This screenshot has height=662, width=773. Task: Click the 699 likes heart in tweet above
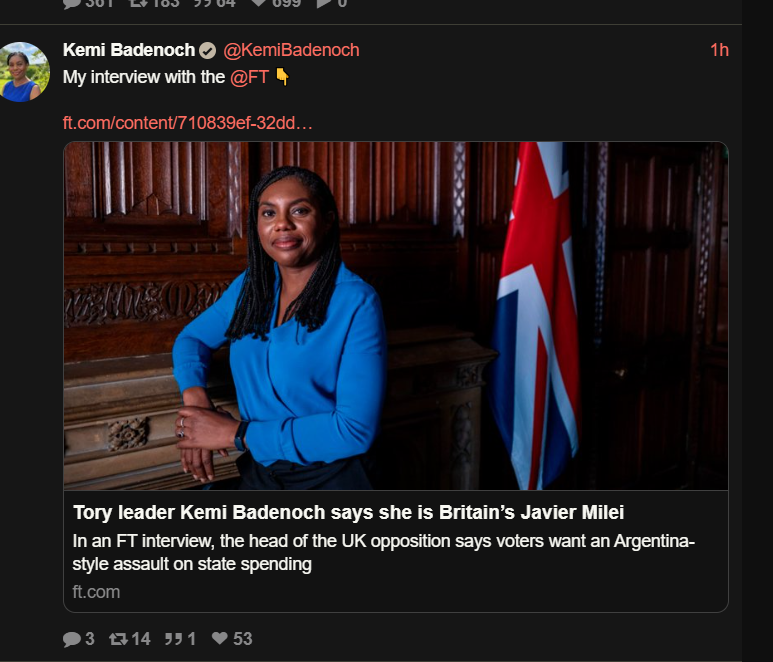coord(259,3)
